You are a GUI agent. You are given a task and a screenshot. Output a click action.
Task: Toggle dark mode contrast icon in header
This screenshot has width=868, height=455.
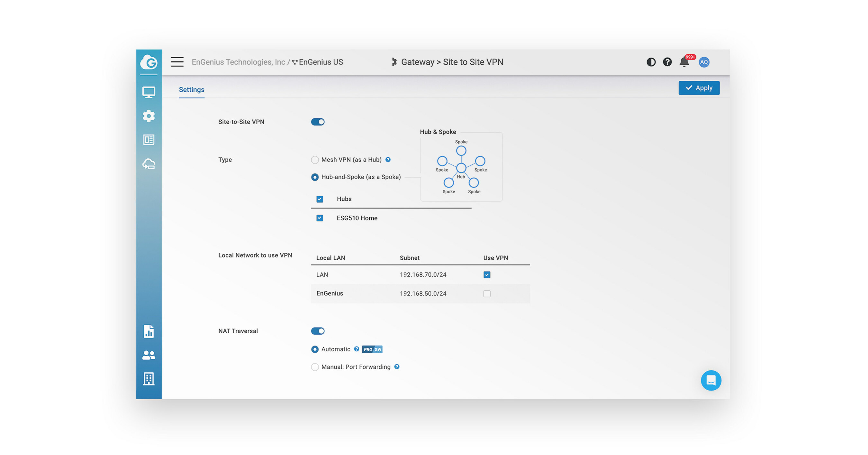(x=651, y=62)
